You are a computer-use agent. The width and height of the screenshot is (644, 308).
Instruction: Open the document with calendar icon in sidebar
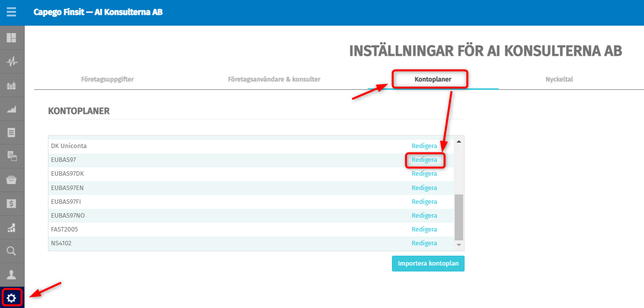pyautogui.click(x=11, y=156)
